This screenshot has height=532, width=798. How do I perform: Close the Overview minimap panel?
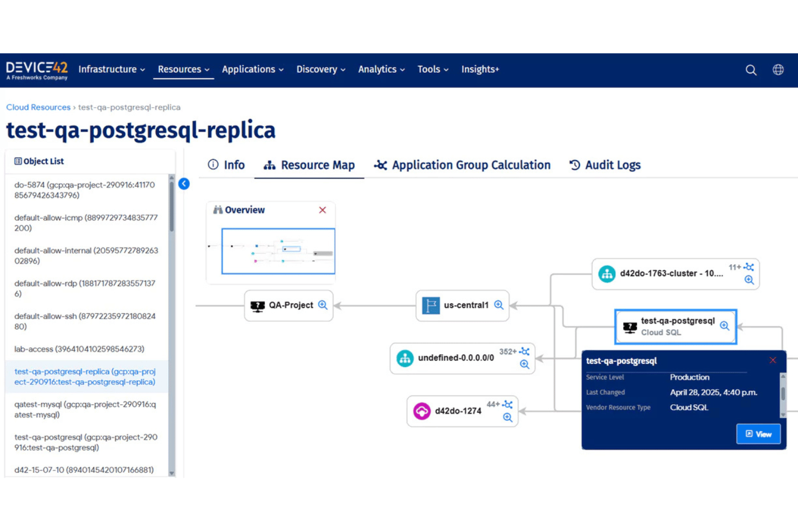tap(322, 210)
